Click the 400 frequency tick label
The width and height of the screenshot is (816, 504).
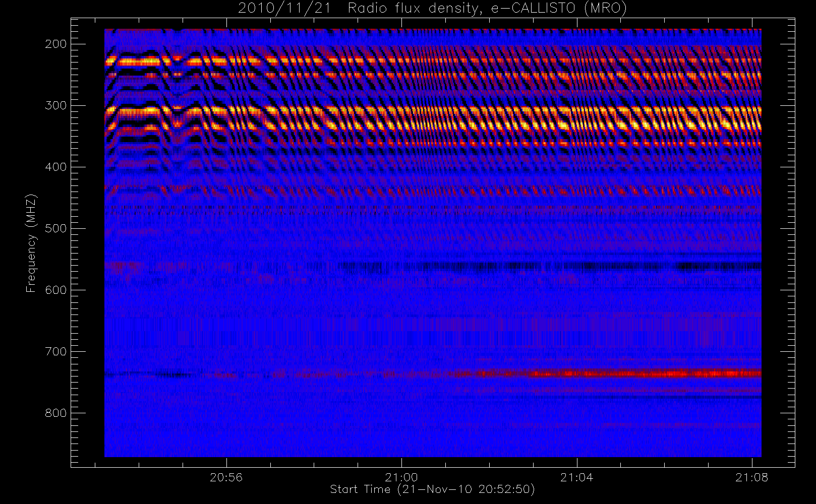pyautogui.click(x=55, y=167)
